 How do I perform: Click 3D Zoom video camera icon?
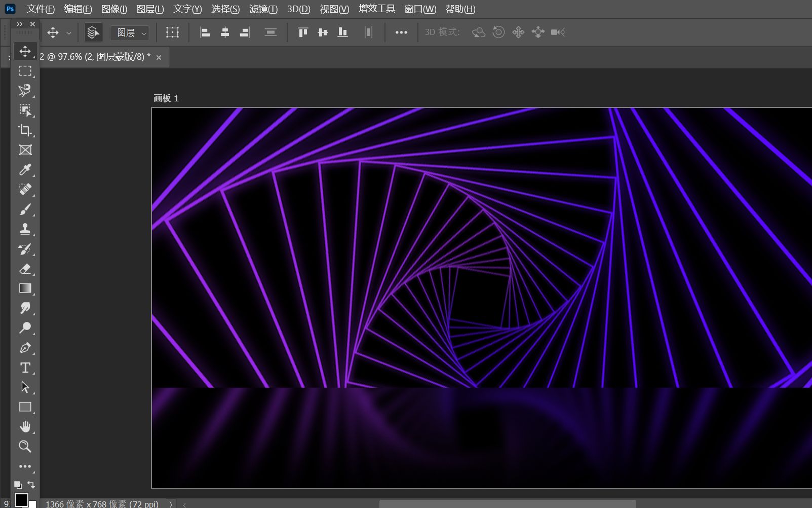558,32
